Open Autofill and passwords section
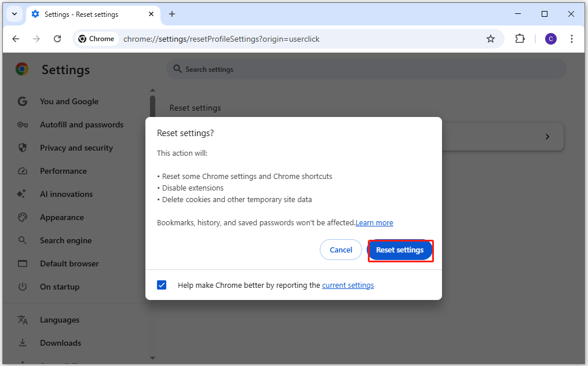 [x=82, y=125]
